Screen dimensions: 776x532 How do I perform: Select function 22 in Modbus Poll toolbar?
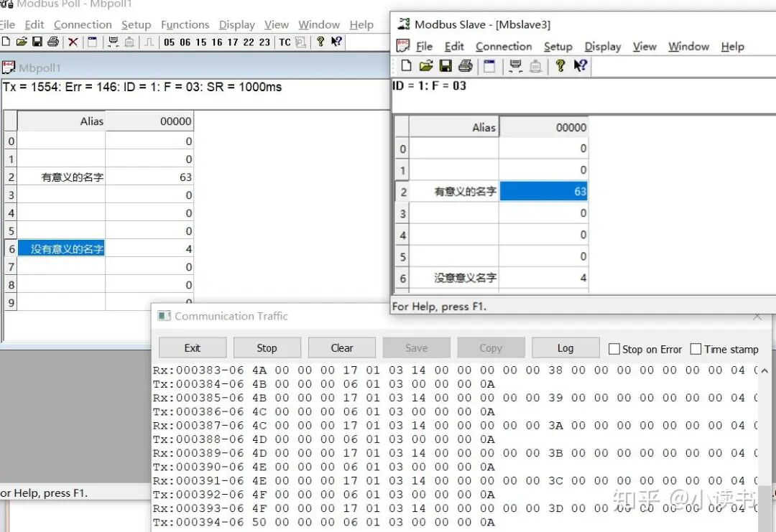click(x=249, y=42)
